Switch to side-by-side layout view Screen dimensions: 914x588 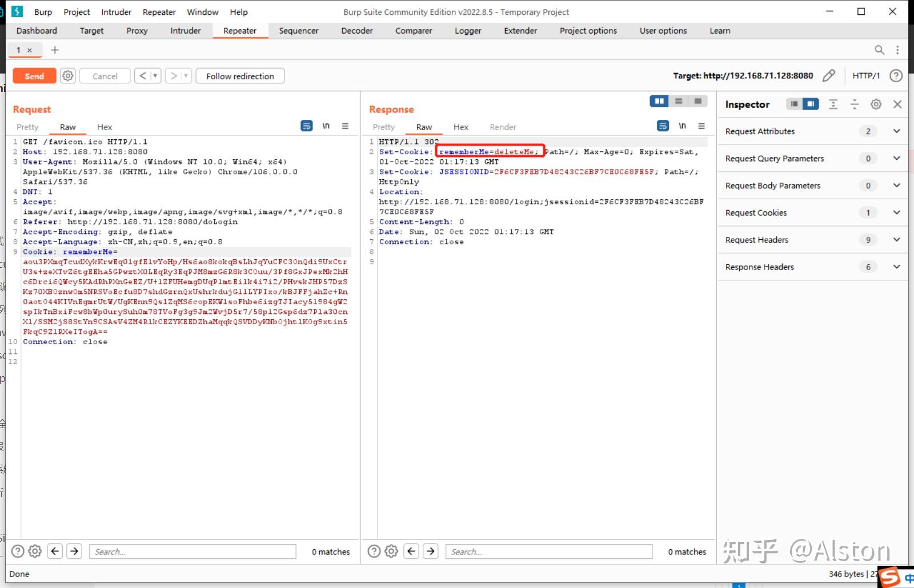point(659,101)
